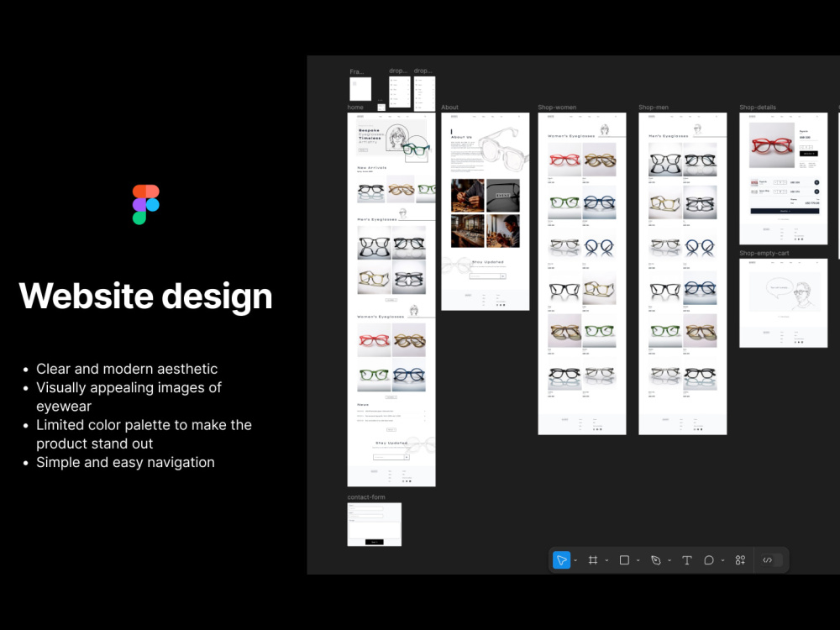Click the red glasses in Shop-women frame

564,160
